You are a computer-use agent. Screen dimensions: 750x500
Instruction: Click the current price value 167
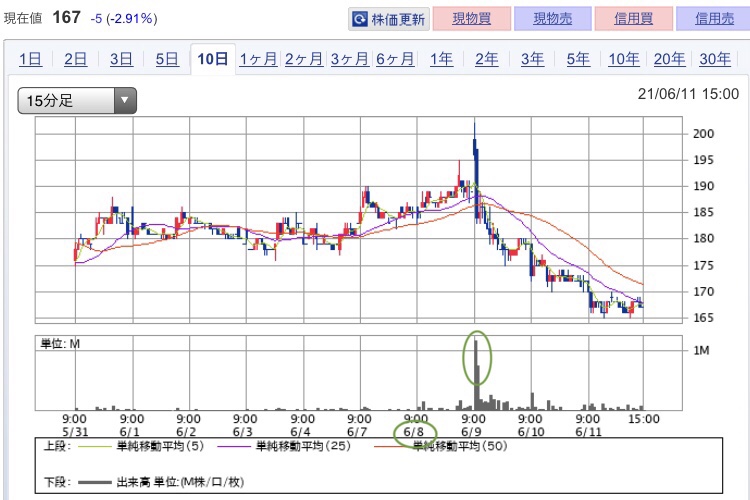pos(66,17)
